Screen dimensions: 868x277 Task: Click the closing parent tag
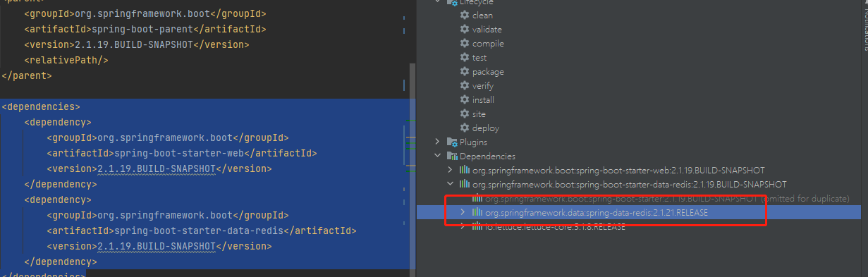pos(27,75)
